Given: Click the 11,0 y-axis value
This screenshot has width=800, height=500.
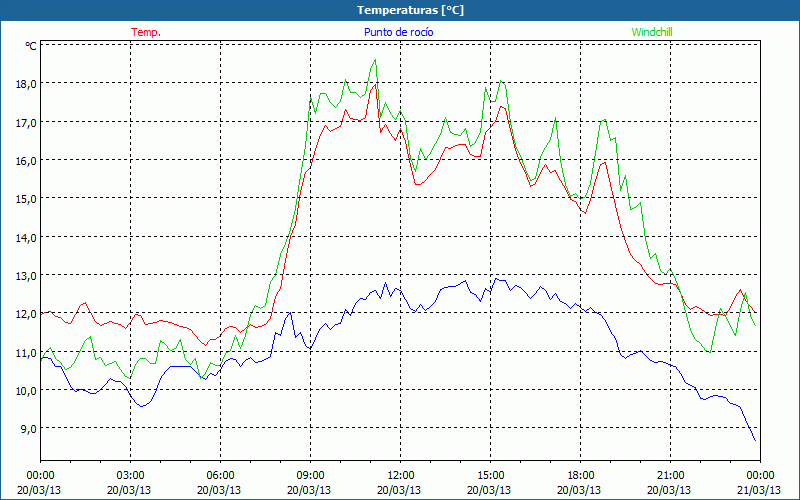Looking at the screenshot, I should pos(26,353).
